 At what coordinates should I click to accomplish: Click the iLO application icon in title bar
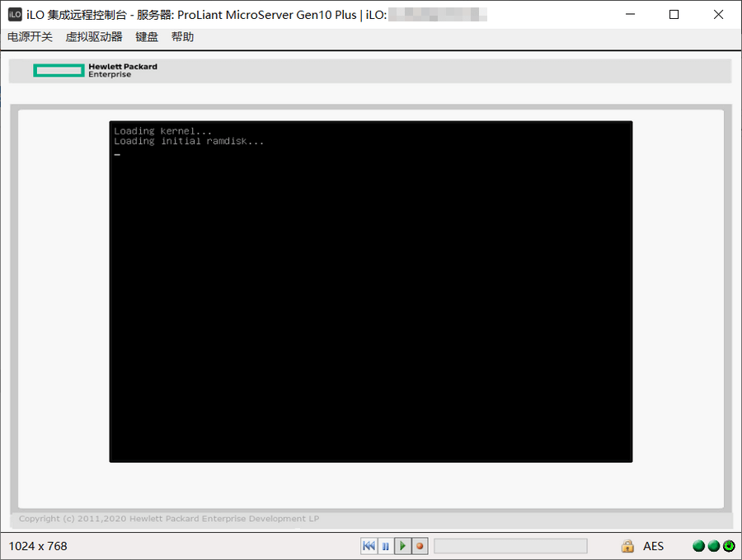pos(15,14)
